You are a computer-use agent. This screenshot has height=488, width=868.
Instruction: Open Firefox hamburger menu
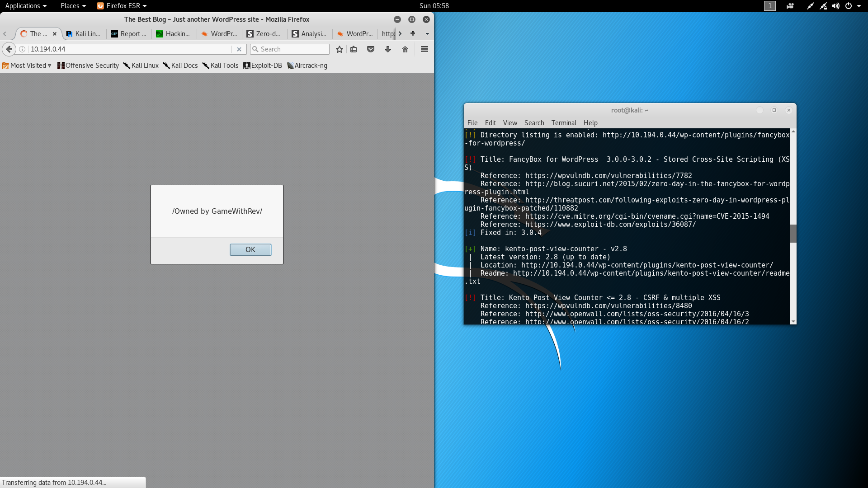click(x=425, y=49)
